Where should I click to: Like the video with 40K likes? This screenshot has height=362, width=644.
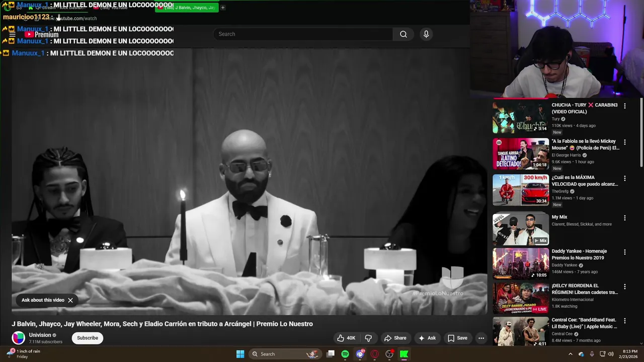346,338
